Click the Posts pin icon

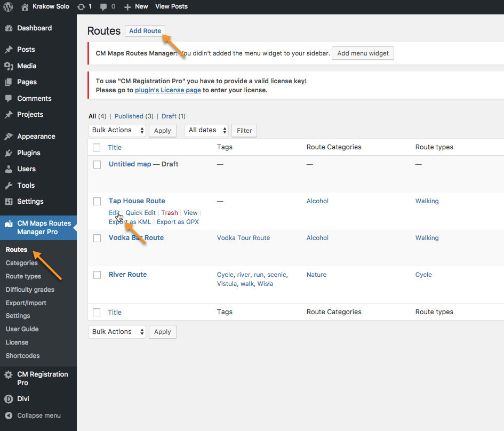point(9,50)
